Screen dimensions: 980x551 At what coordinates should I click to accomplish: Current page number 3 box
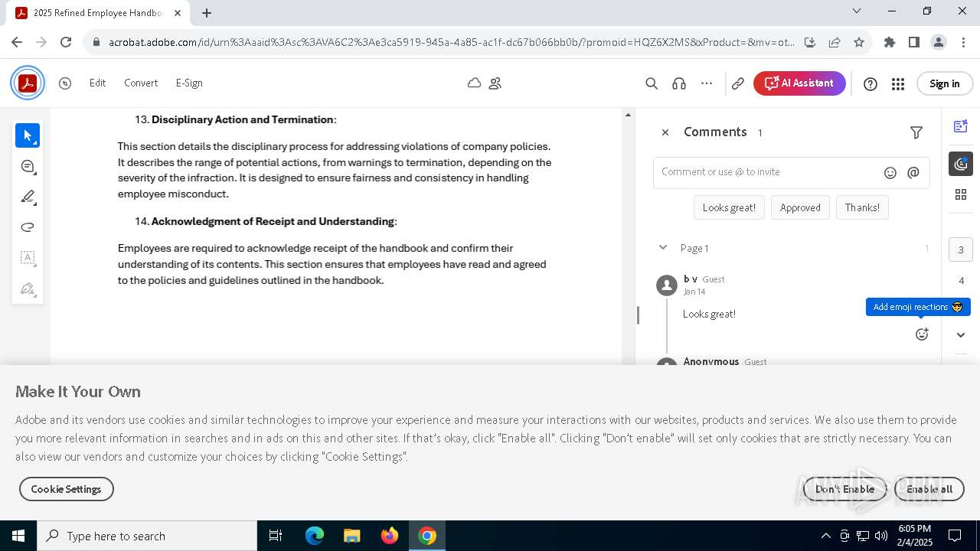tap(961, 249)
